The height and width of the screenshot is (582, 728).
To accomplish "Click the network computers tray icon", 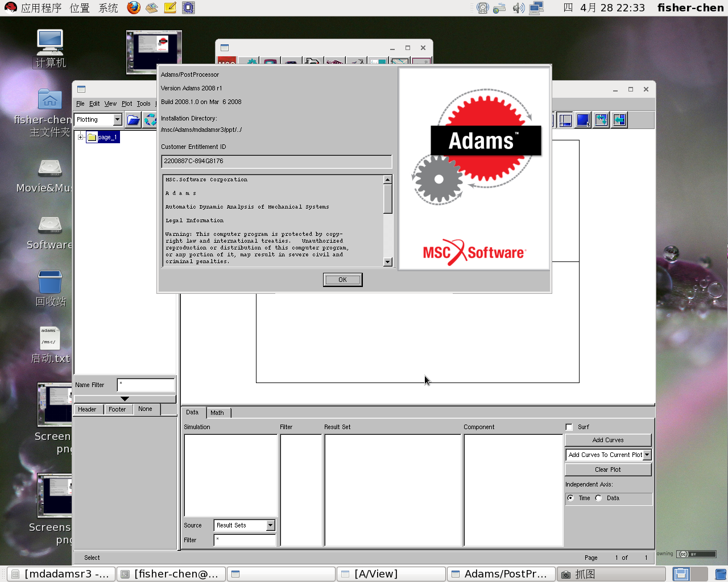I will [x=536, y=8].
